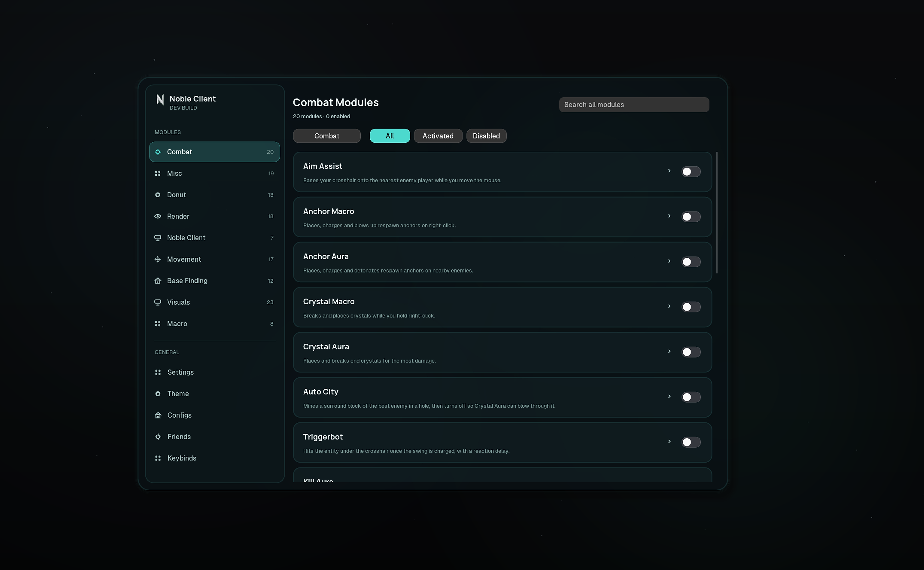Enable the Crystal Macro switch
Viewport: 924px width, 570px height.
(691, 307)
